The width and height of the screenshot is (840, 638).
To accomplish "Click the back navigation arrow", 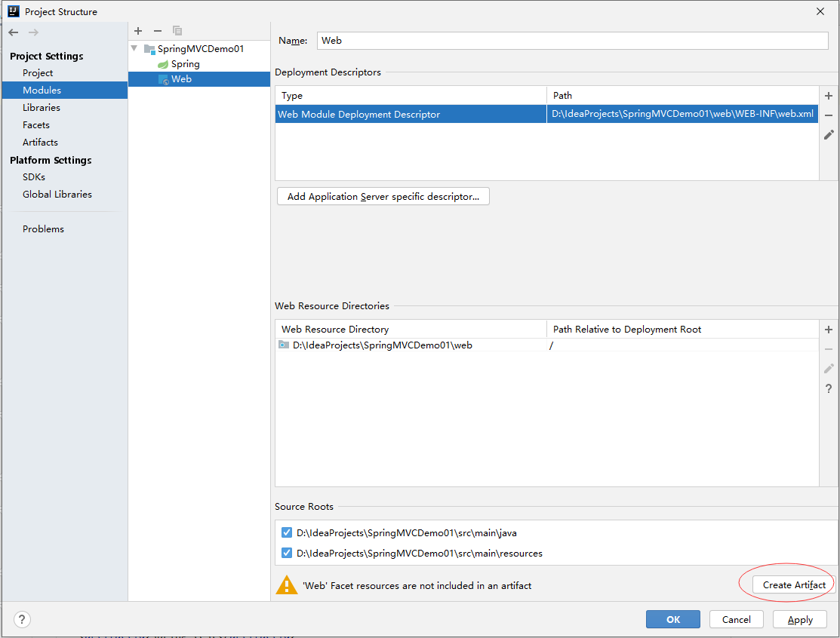I will pyautogui.click(x=14, y=32).
